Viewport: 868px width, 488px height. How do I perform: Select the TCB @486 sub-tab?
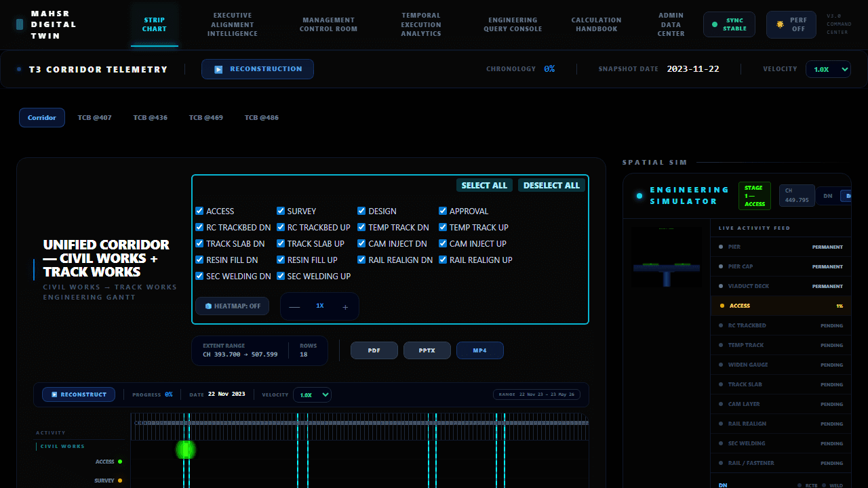pos(262,118)
